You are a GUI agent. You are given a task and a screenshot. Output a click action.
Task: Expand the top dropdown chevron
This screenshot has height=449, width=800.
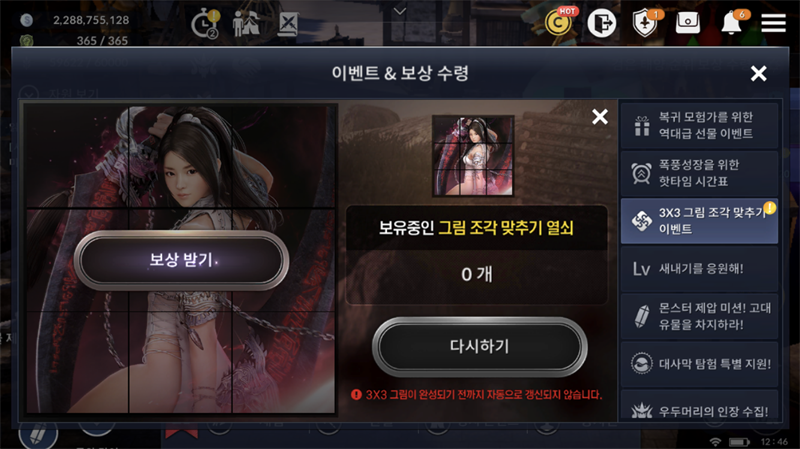pyautogui.click(x=400, y=11)
